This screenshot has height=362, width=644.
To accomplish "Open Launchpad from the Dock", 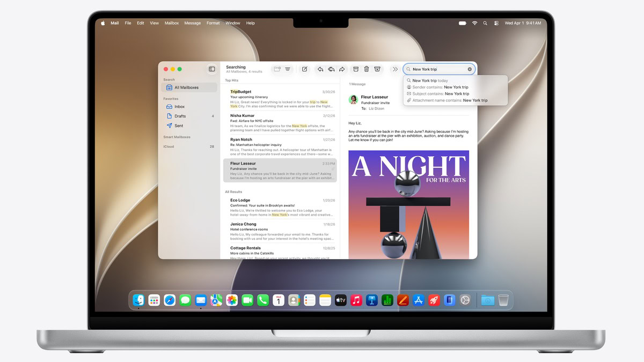I will [154, 300].
